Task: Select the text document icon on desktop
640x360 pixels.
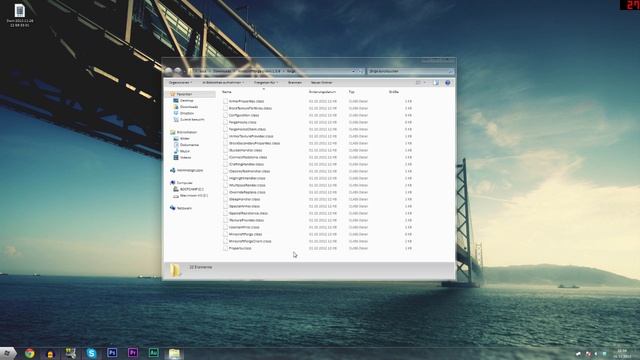Action: point(20,16)
